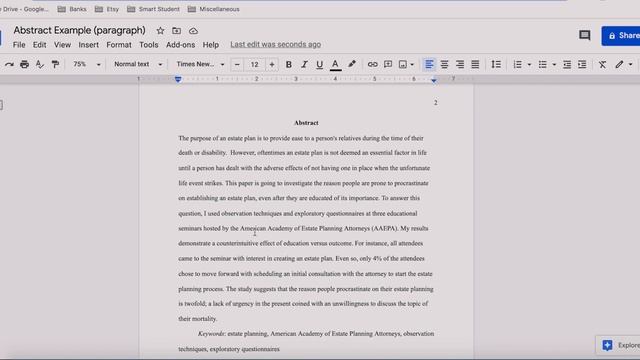
Task: Increase paragraph indent
Action: 582,64
